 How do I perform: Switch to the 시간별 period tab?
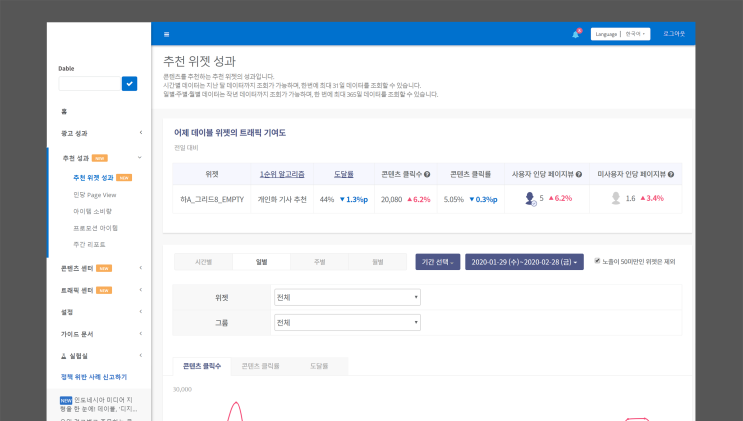tap(203, 262)
